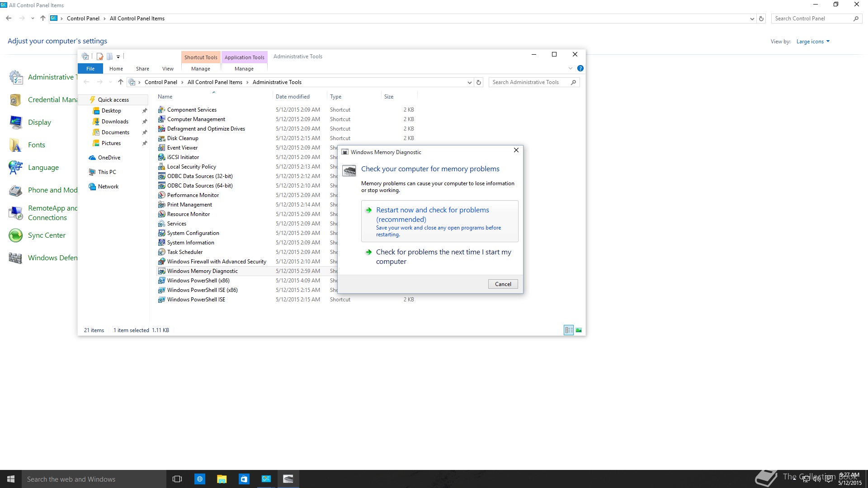The height and width of the screenshot is (488, 868).
Task: Expand the Administrative Tools address history dropdown
Action: point(469,82)
